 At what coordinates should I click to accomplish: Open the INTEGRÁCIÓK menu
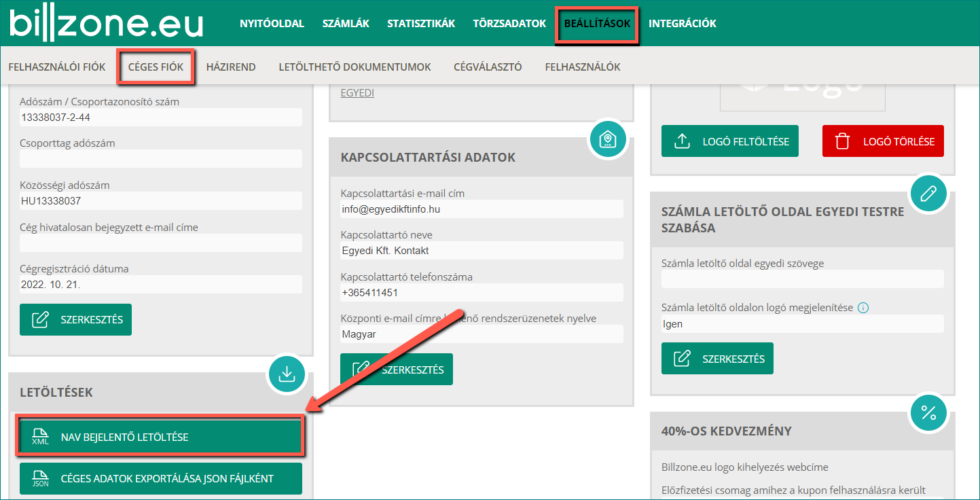[682, 24]
